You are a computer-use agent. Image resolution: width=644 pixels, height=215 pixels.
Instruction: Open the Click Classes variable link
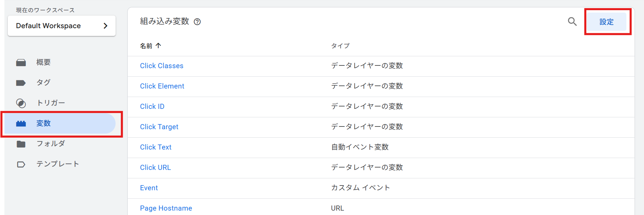162,66
